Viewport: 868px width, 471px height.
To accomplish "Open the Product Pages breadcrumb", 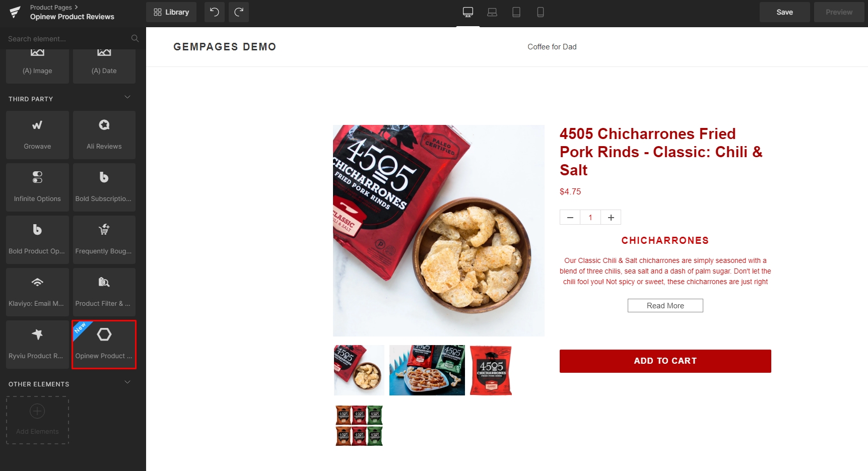I will point(51,7).
